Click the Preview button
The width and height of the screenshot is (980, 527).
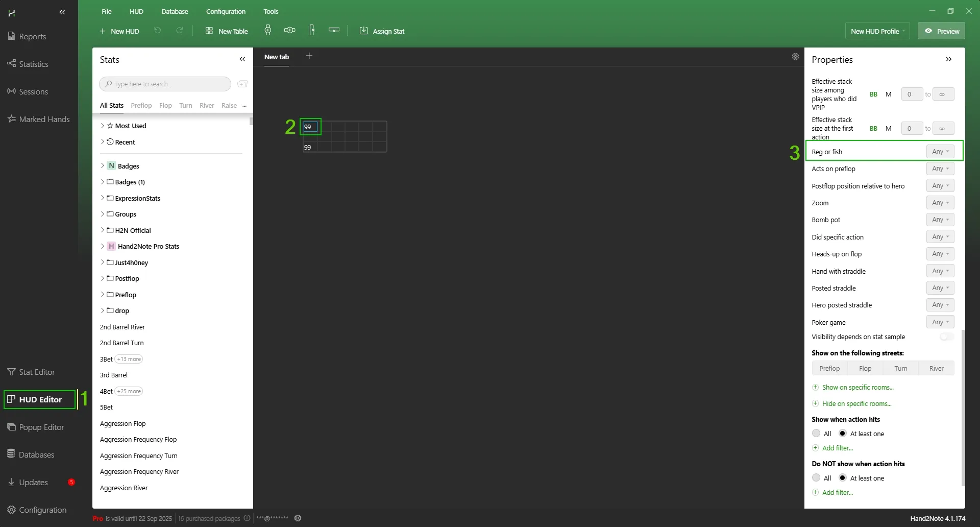point(941,31)
